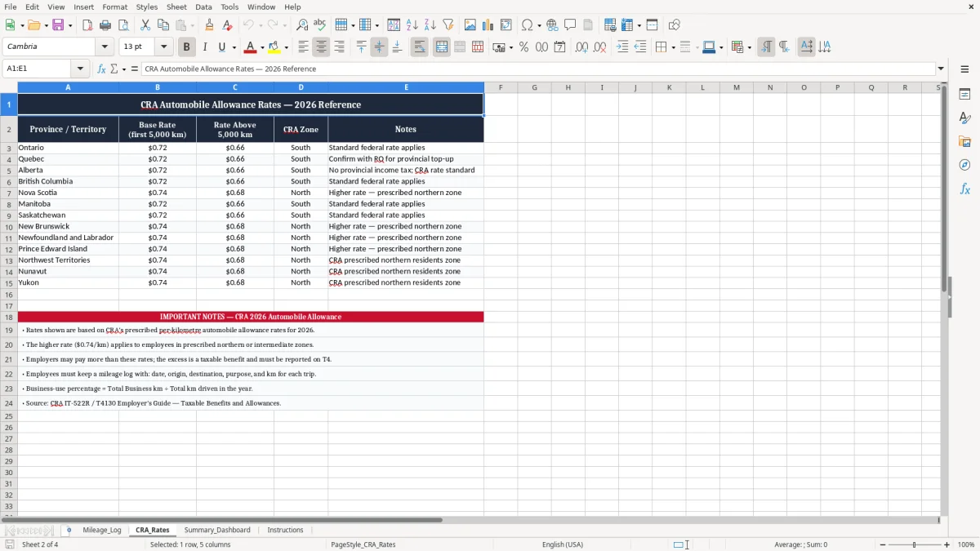This screenshot has height=551, width=980.
Task: Print the spreadsheet via the printer icon
Action: pyautogui.click(x=105, y=25)
